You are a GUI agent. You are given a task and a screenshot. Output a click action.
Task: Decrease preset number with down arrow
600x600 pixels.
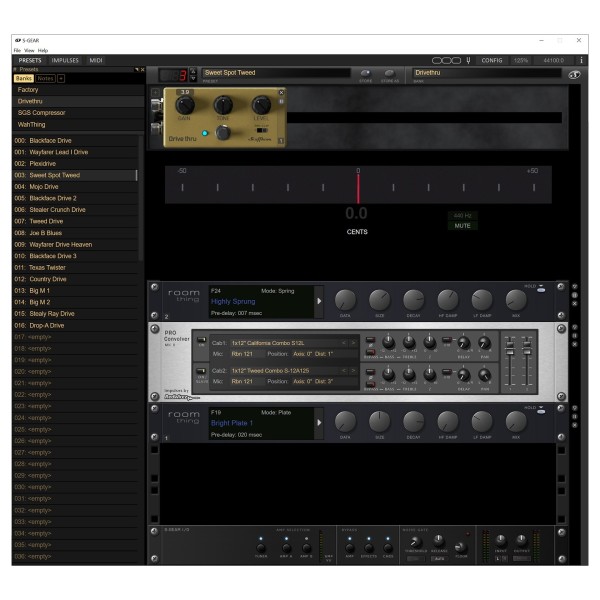coord(193,78)
